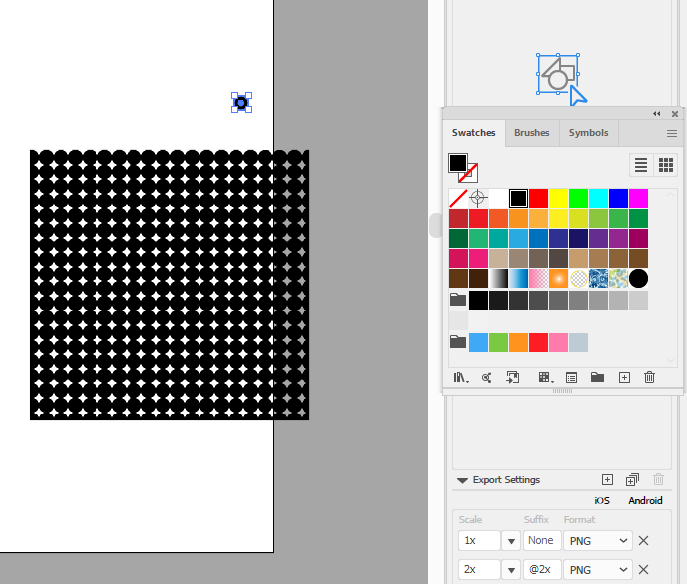Pick the blue floral pattern swatch
Screen dimensions: 687x584
click(598, 279)
